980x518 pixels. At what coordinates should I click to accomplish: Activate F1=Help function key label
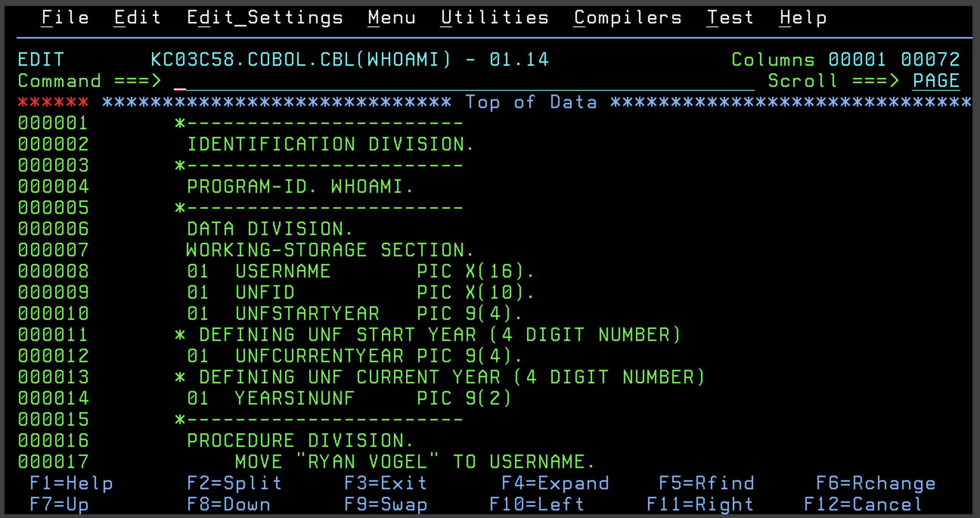click(x=71, y=483)
